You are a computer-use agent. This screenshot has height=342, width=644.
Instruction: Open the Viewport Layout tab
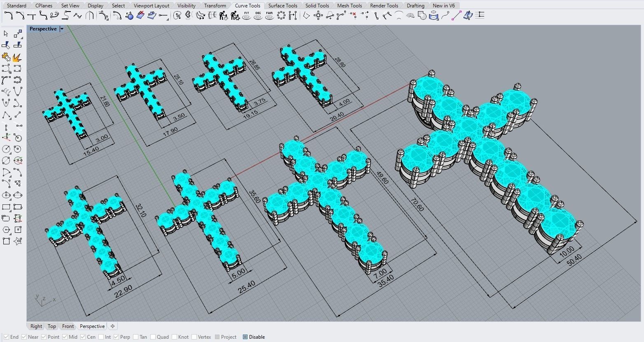[x=152, y=5]
